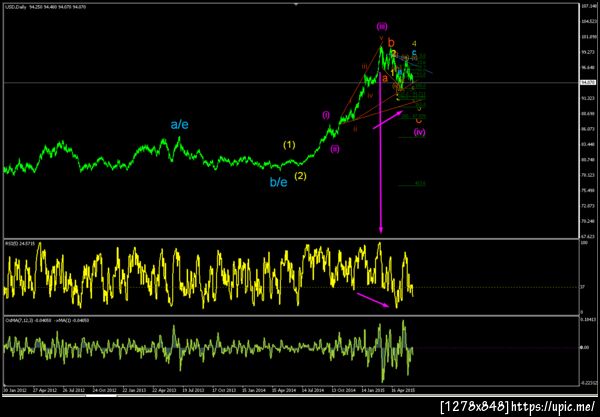Select the blue 'b/e' wave label
This screenshot has height=417, width=600.
point(279,182)
